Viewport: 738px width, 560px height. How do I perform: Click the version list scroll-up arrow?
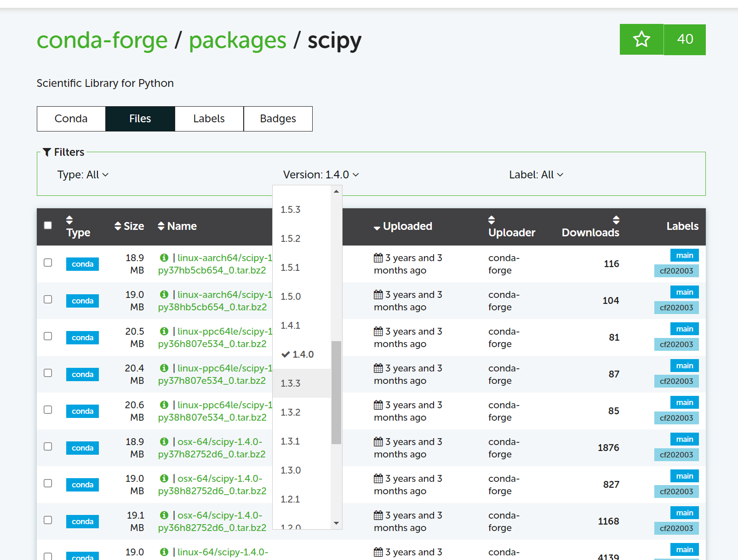pos(337,191)
